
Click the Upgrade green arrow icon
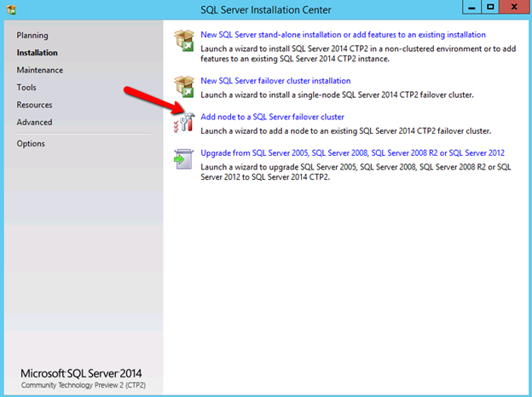coord(184,158)
